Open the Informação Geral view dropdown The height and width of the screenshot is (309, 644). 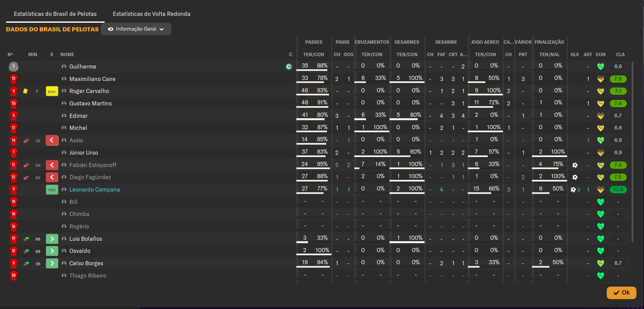tap(136, 29)
